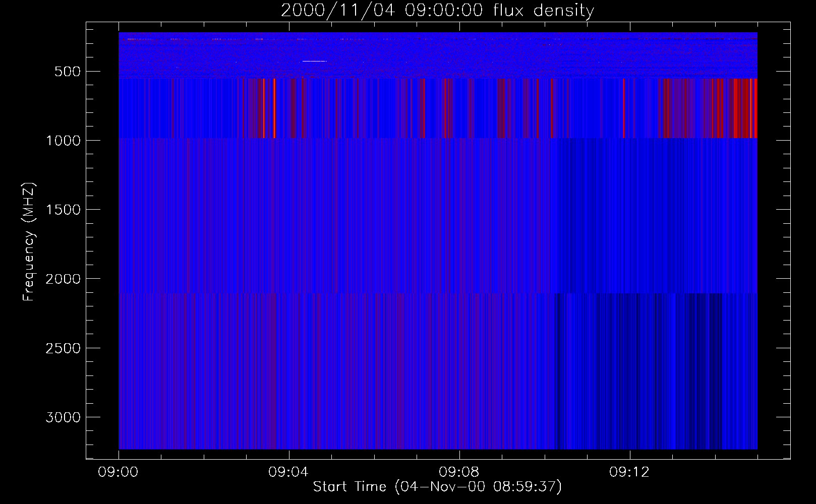The height and width of the screenshot is (504, 816).
Task: Click the 'Start Time (04-Nov-00 08:59:37)' label
Action: click(x=437, y=487)
